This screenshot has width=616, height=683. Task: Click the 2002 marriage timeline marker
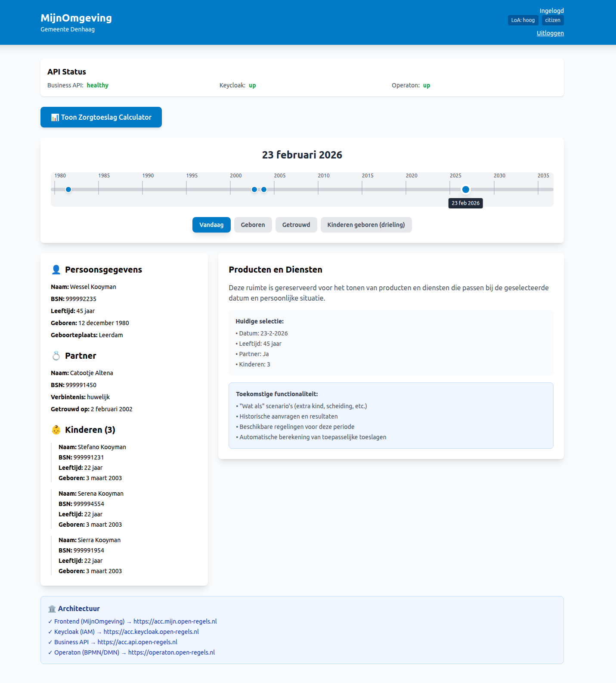pyautogui.click(x=254, y=189)
